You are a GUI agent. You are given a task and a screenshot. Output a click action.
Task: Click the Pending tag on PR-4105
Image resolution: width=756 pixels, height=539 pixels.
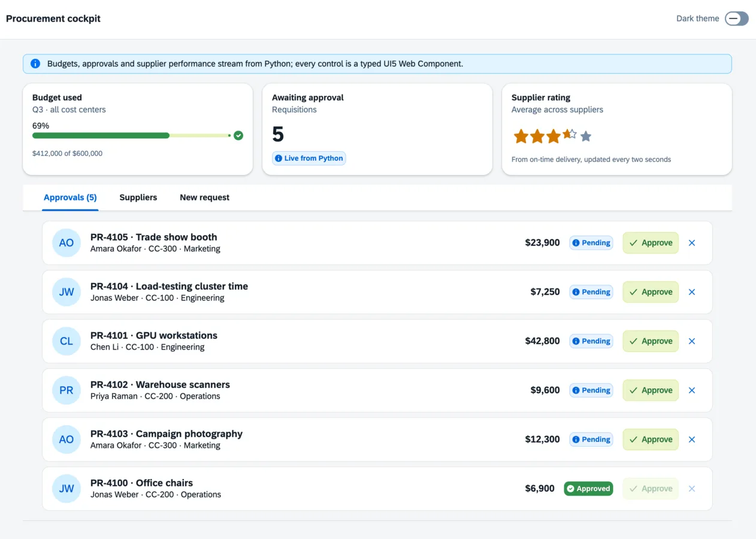[x=591, y=243]
